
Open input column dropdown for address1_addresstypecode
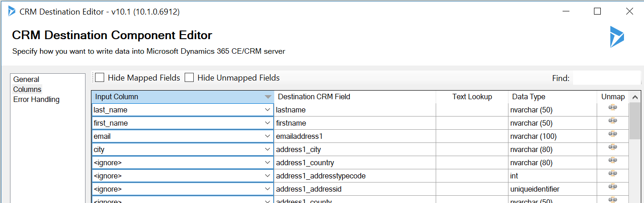pos(267,176)
